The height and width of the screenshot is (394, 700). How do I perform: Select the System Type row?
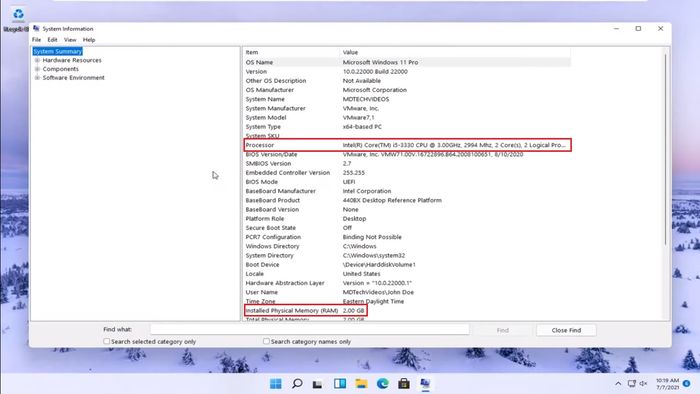(407, 127)
